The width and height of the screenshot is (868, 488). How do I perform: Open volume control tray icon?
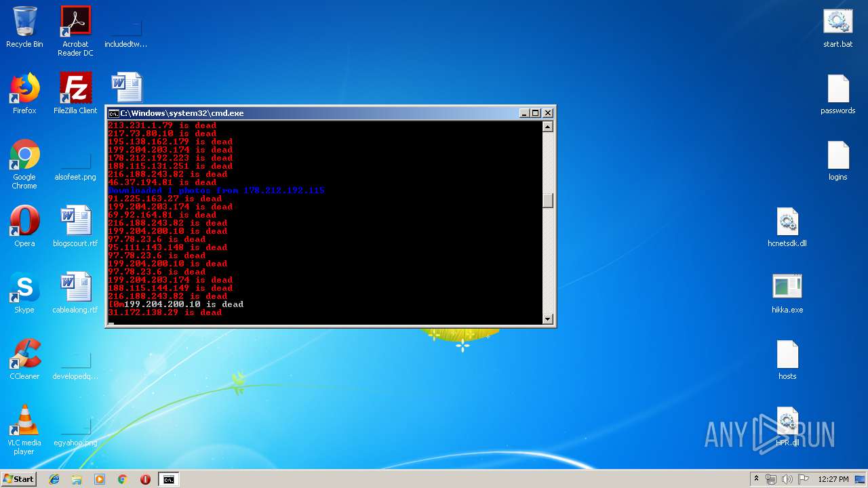point(787,479)
